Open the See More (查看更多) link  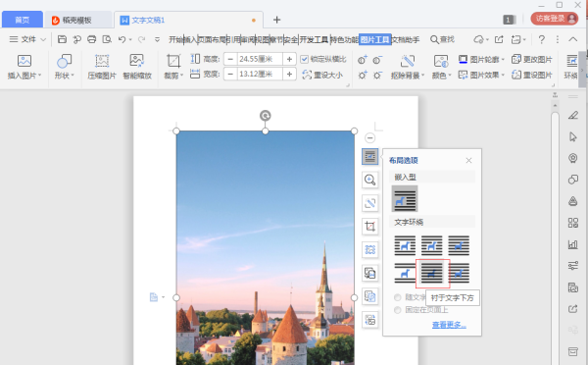pyautogui.click(x=449, y=325)
